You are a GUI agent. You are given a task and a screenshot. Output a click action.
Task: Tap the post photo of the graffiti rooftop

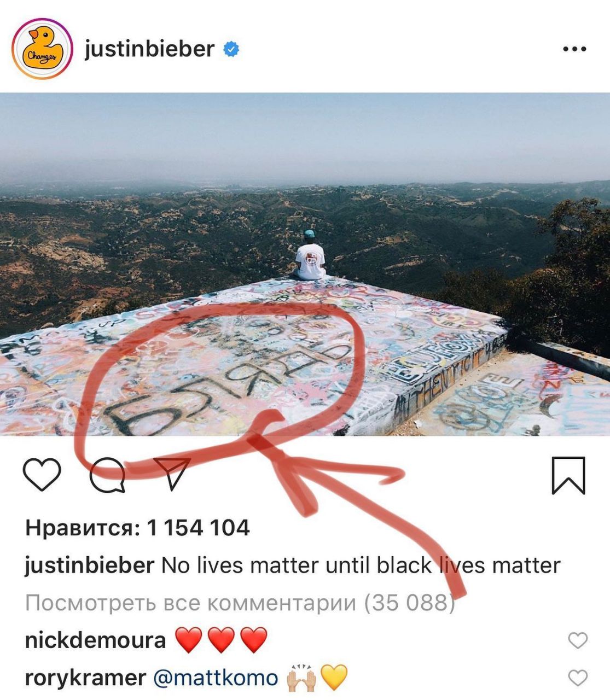pyautogui.click(x=305, y=264)
